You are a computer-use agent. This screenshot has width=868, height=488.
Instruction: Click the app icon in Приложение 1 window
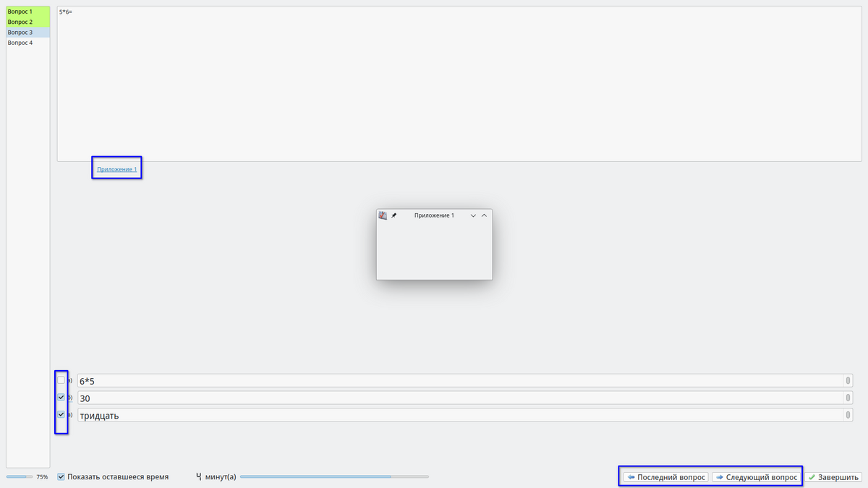[383, 215]
